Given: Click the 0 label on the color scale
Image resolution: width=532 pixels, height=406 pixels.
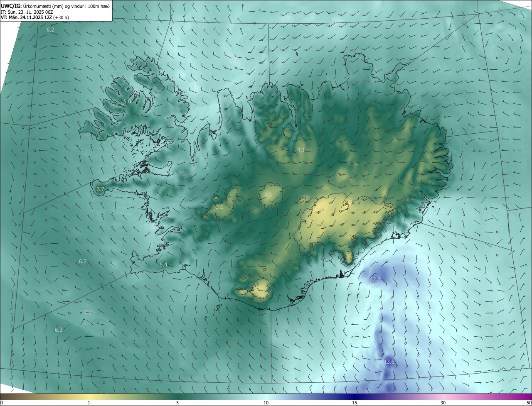Looking at the screenshot, I should pyautogui.click(x=2, y=403).
